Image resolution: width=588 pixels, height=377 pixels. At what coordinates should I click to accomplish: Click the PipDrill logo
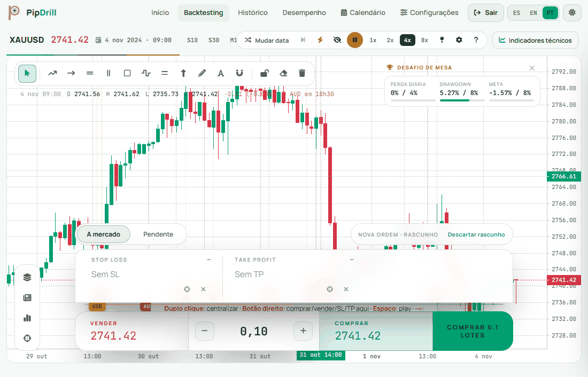pyautogui.click(x=32, y=13)
